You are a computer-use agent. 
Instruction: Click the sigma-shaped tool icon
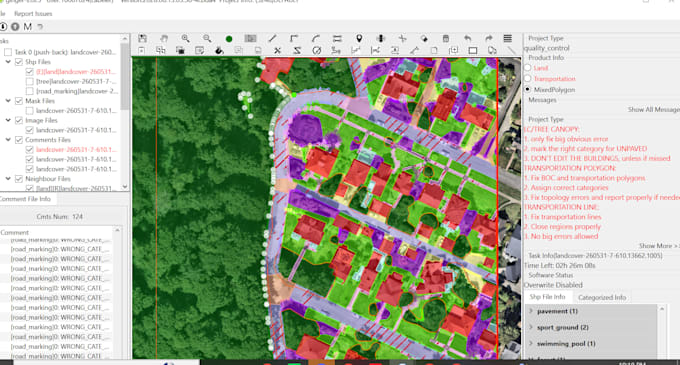(297, 51)
